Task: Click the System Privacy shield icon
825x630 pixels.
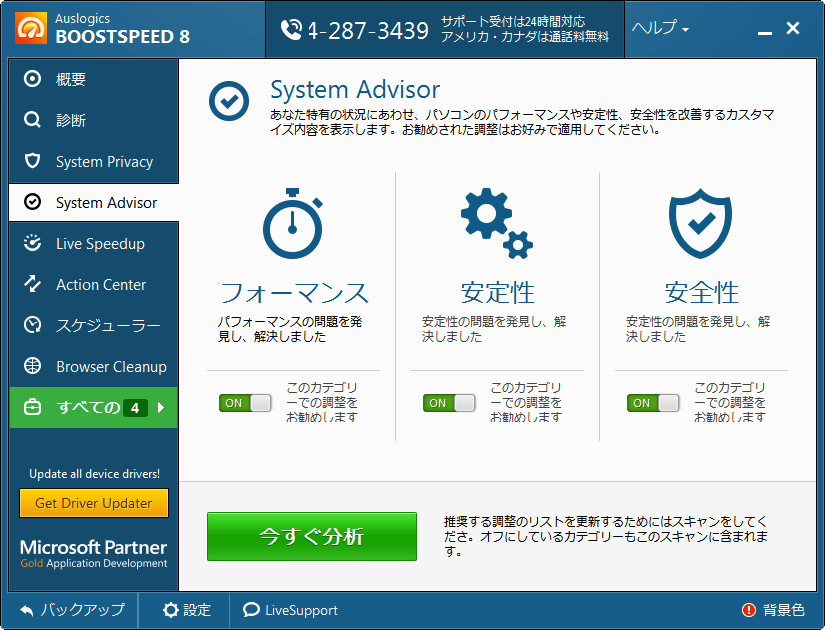Action: tap(32, 161)
